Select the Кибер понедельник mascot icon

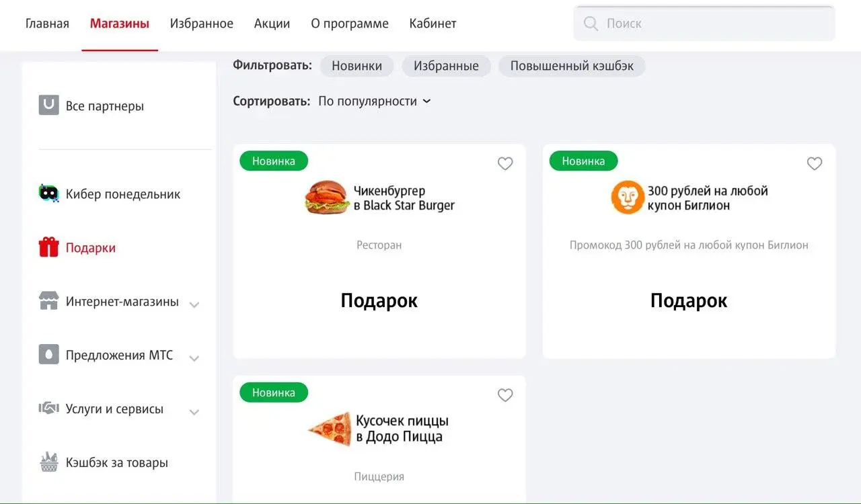coord(48,194)
